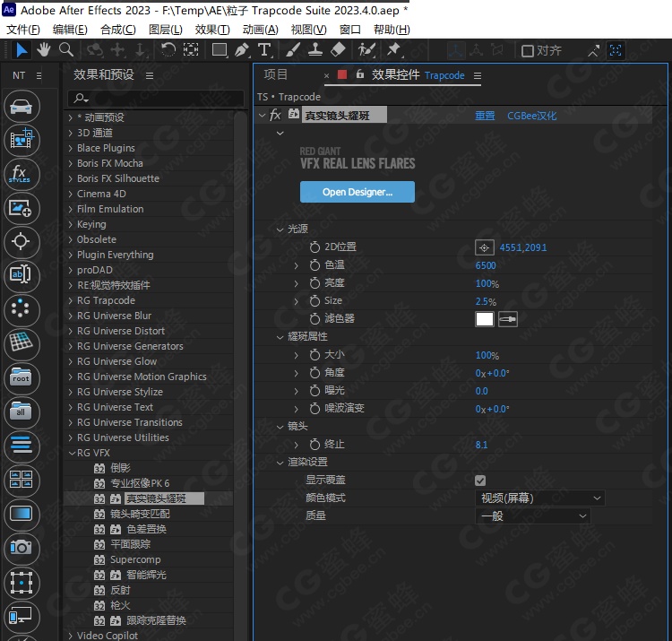Viewport: 672px width, 641px height.
Task: Click the 滤色器 eyedropper button
Action: 508,319
